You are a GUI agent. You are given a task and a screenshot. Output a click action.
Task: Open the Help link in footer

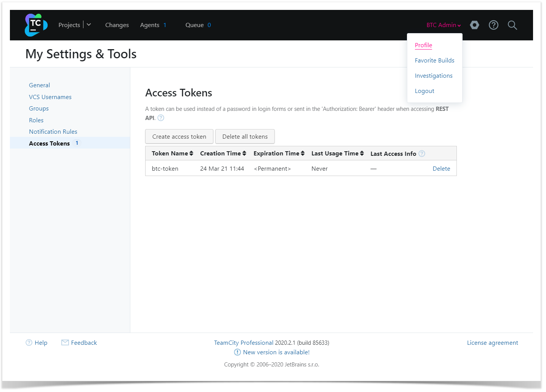(x=41, y=342)
